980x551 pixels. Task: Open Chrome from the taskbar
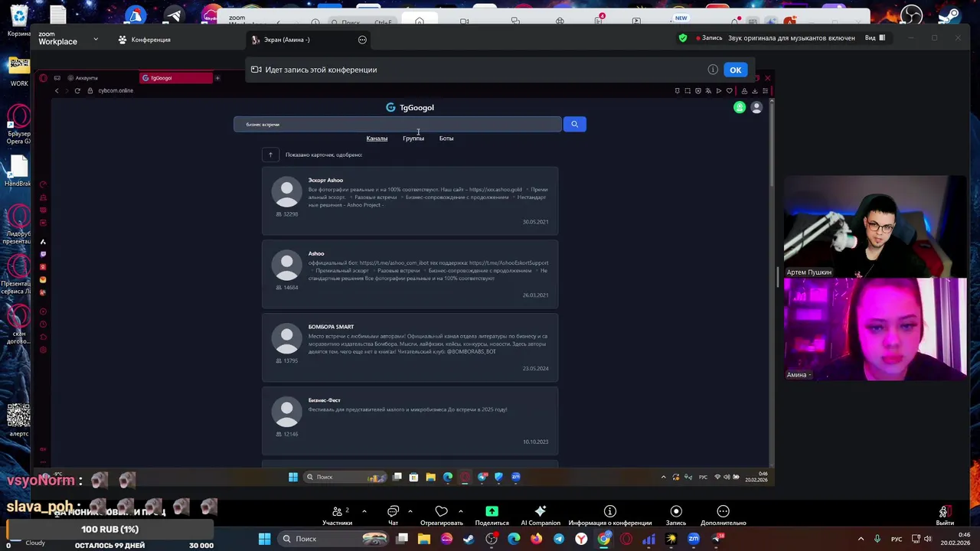pos(604,539)
